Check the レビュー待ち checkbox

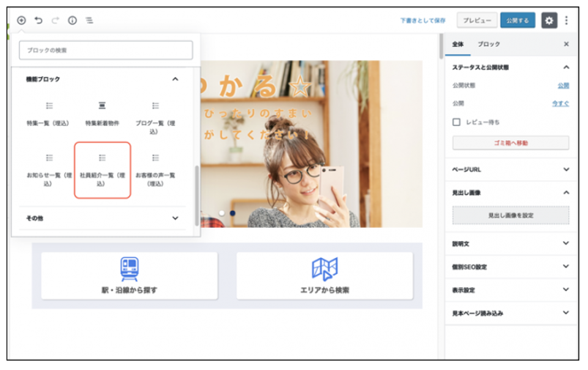coord(457,122)
